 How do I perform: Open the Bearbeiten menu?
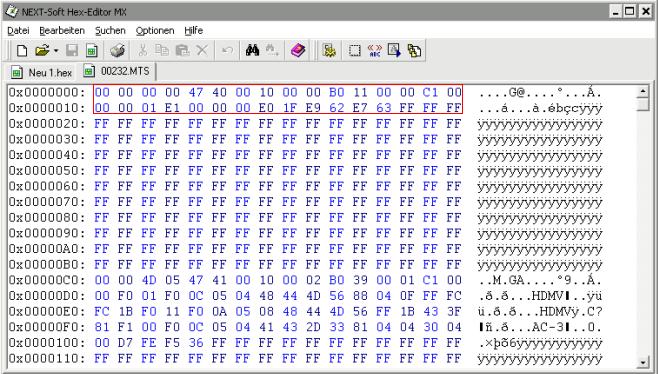pyautogui.click(x=62, y=31)
